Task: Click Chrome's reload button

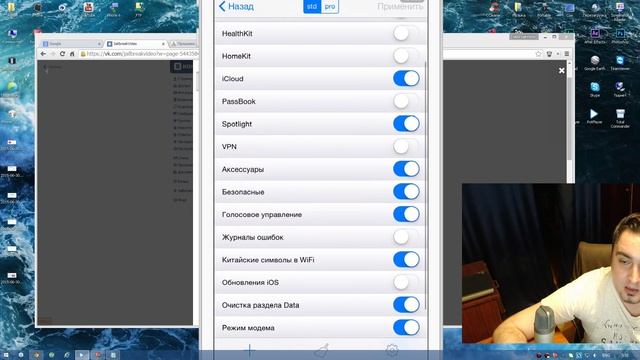Action: 62,53
